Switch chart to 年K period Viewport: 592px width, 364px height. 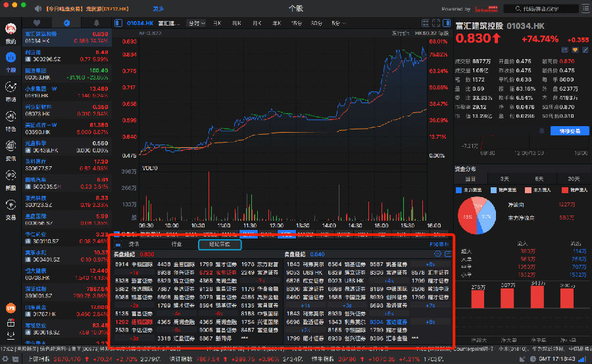[x=277, y=24]
